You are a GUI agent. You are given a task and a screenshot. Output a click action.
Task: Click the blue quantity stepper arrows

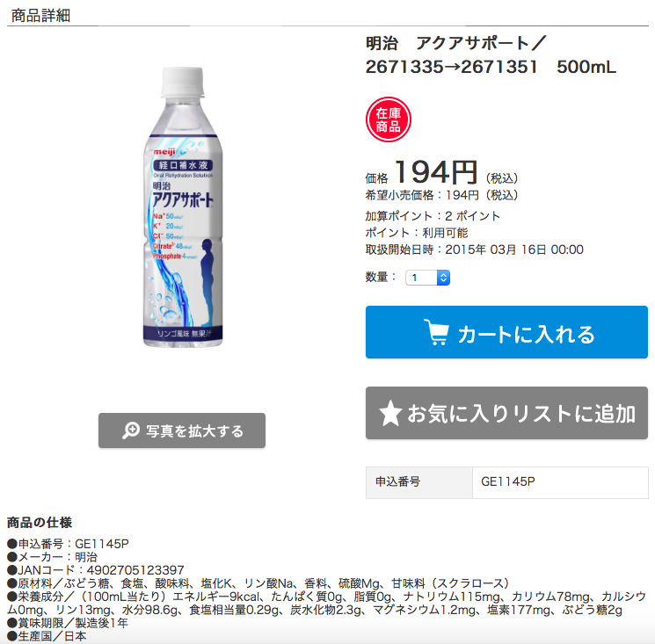tap(444, 278)
